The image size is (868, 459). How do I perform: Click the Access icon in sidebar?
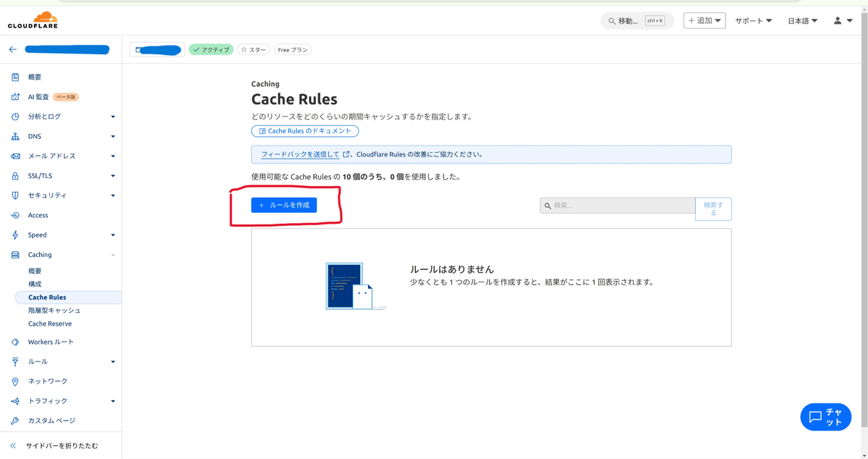click(x=15, y=215)
